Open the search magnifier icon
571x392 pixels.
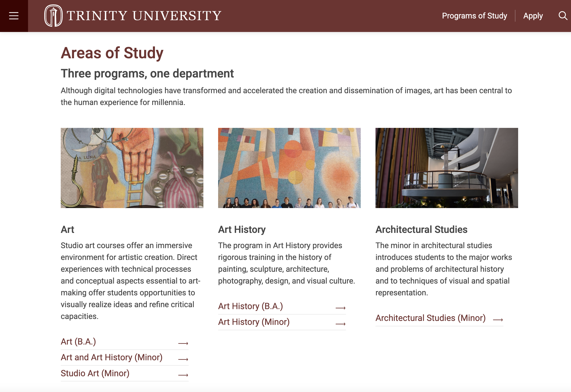tap(563, 16)
